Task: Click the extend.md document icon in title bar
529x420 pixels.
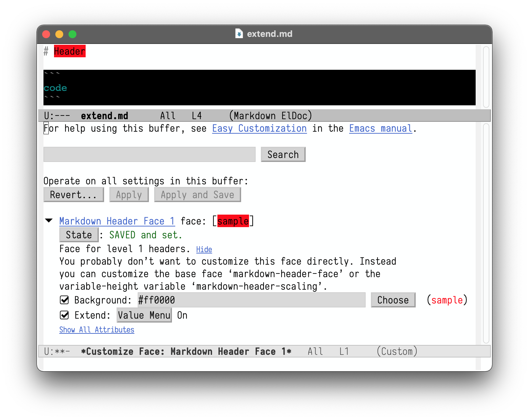Action: (239, 34)
